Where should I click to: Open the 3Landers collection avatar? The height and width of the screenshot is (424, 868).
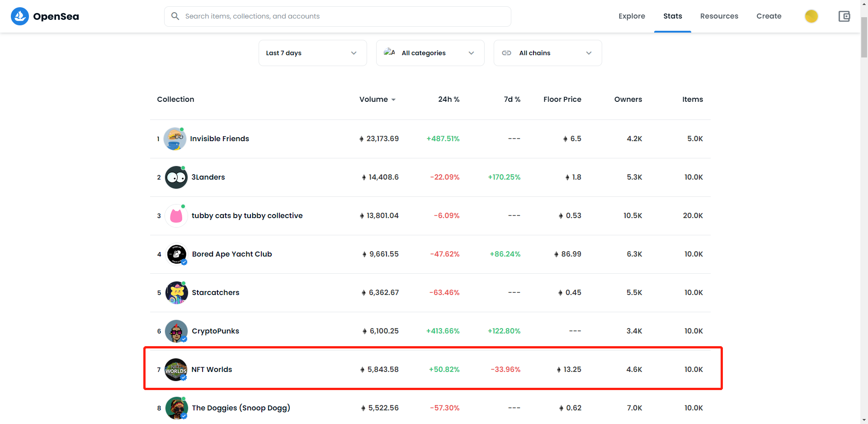(x=176, y=177)
